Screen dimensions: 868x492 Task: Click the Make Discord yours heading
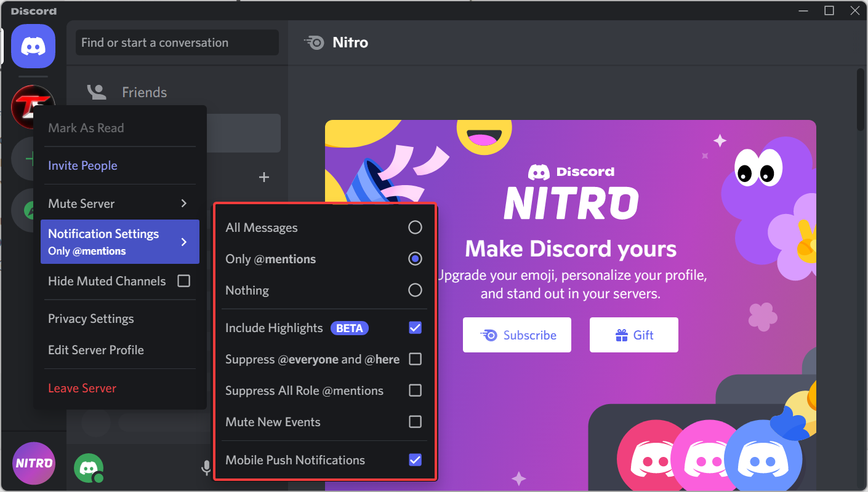[x=571, y=249]
